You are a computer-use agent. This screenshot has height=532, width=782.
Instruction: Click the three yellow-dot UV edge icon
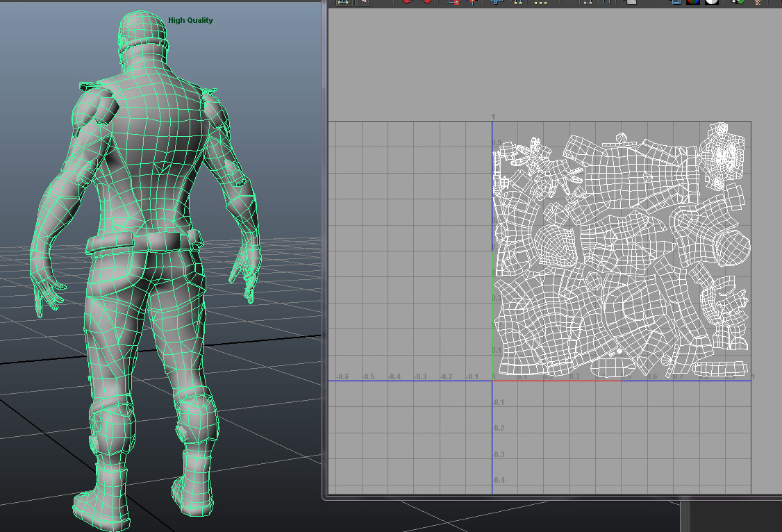(x=540, y=2)
